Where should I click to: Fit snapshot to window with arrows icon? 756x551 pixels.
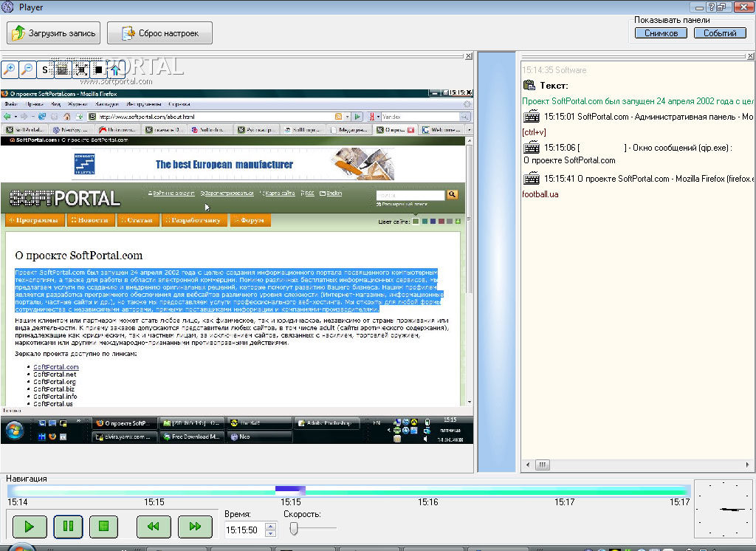click(x=80, y=69)
